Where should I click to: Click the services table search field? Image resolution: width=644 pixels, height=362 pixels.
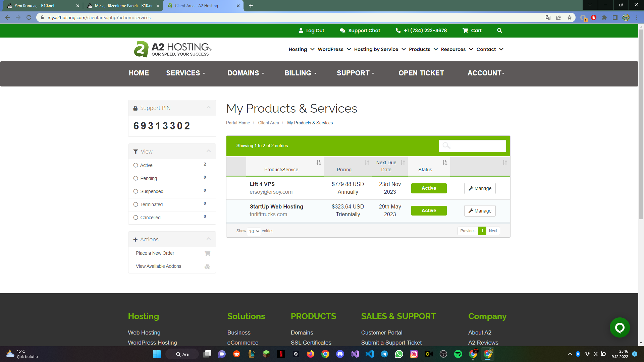tap(472, 146)
